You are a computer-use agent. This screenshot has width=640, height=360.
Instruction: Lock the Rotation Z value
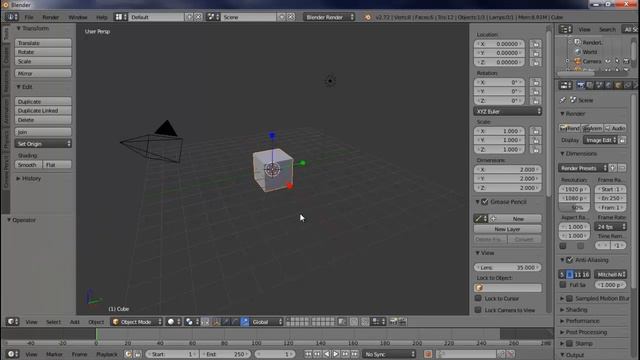click(536, 100)
